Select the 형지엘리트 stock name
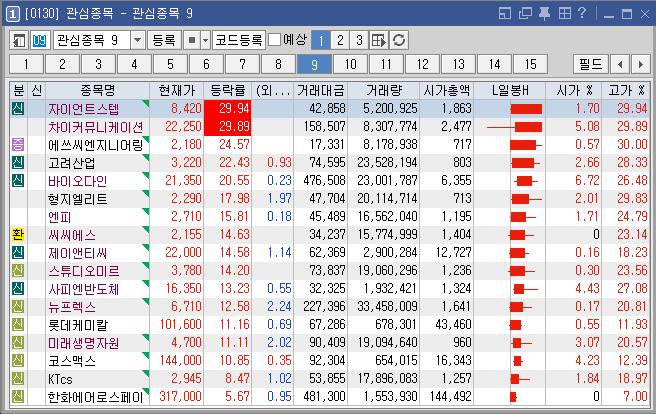 (77, 199)
